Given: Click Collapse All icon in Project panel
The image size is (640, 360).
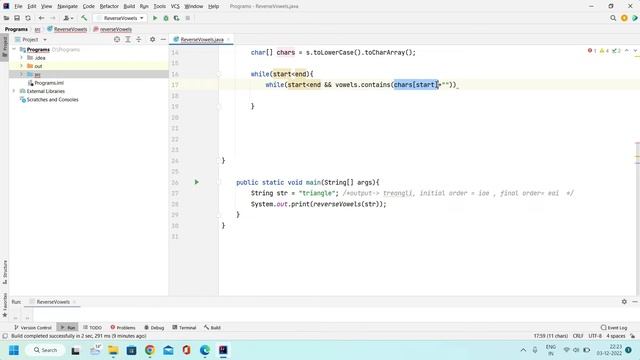Looking at the screenshot, I should click(139, 39).
